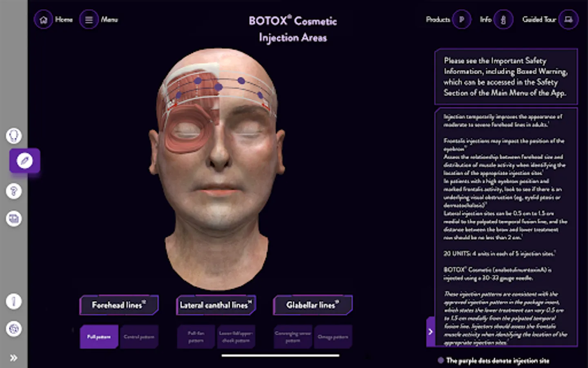Click the Guided Tour label
The image size is (588, 368).
(539, 20)
